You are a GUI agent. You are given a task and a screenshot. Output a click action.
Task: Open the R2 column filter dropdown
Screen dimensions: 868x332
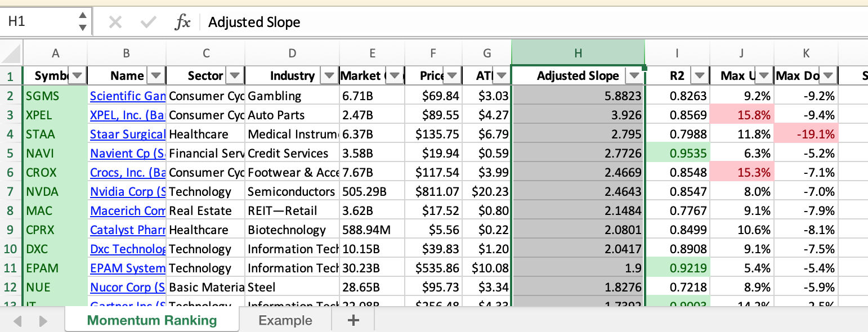click(x=700, y=76)
